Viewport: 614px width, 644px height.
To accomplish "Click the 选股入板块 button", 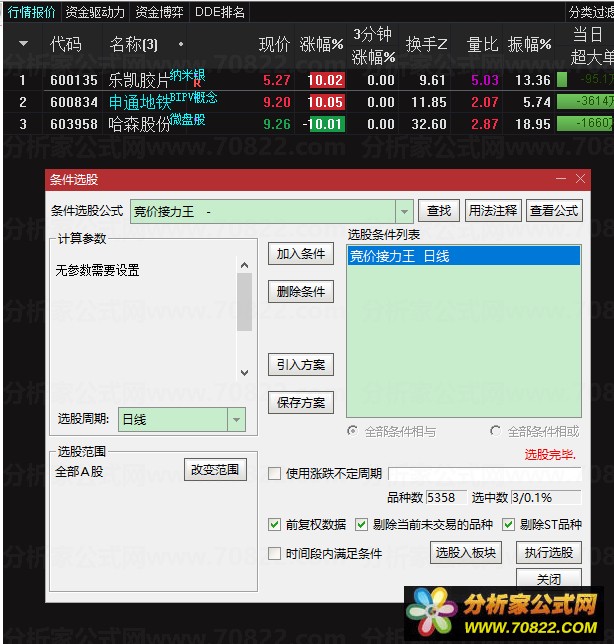I will (466, 552).
